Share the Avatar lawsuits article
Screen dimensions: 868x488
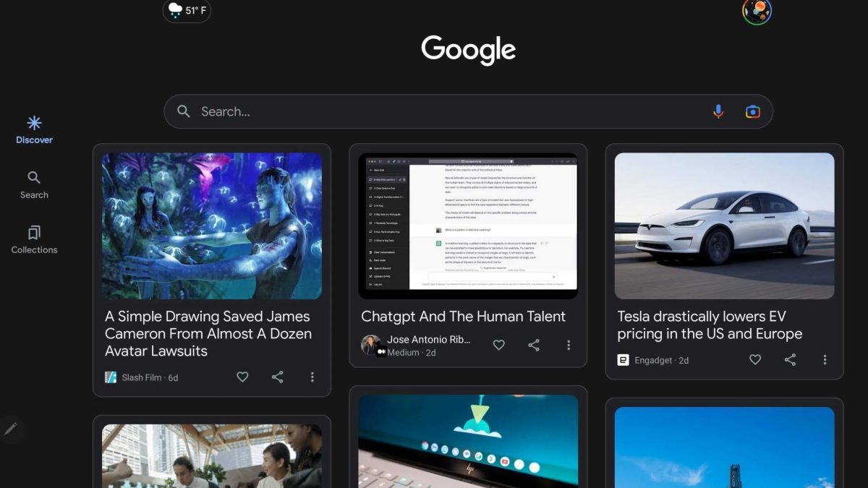click(x=277, y=377)
